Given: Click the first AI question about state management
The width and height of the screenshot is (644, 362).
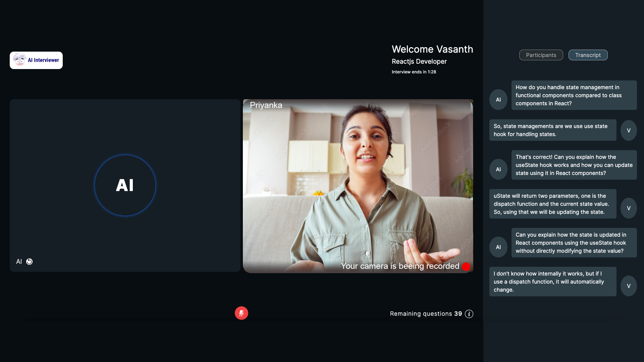Looking at the screenshot, I should (x=574, y=95).
